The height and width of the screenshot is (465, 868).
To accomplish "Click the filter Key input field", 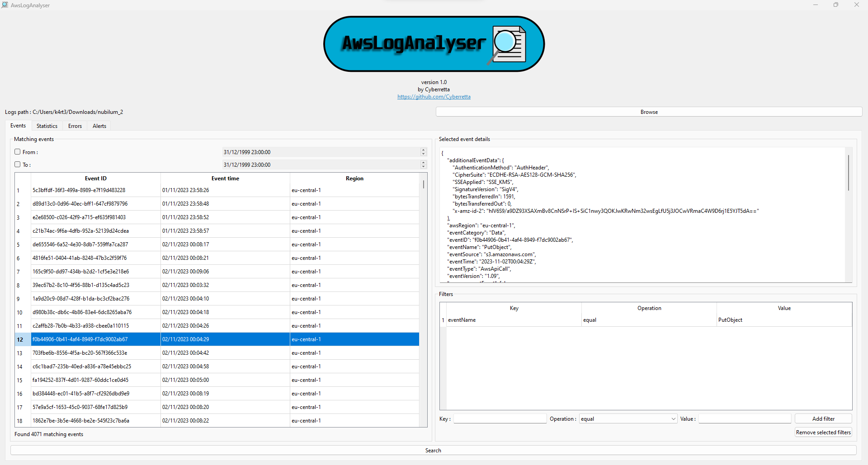I will tap(500, 419).
